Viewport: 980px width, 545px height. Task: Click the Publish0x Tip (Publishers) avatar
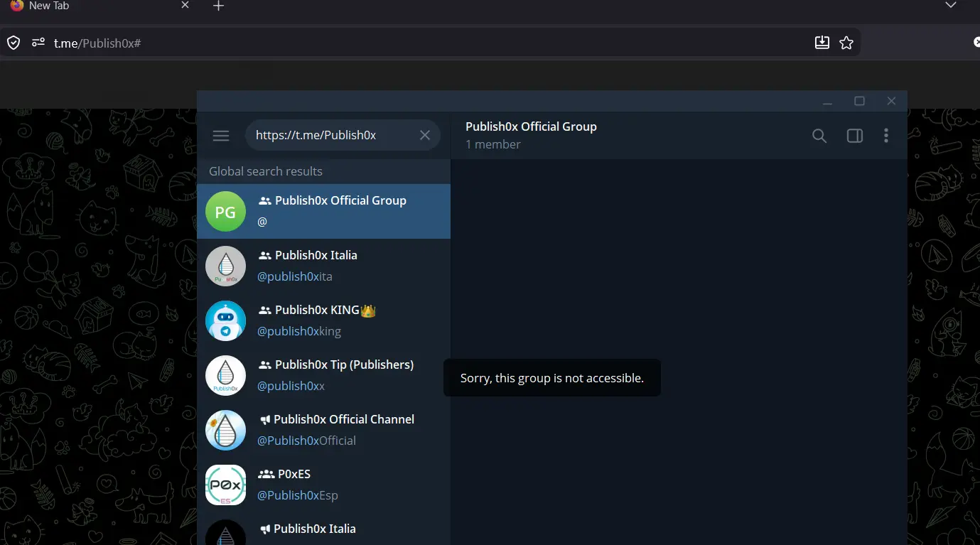pyautogui.click(x=225, y=375)
